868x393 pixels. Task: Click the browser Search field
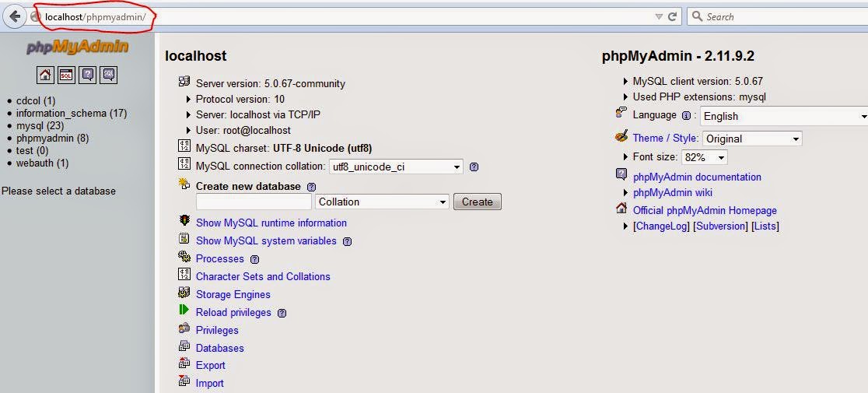(778, 16)
